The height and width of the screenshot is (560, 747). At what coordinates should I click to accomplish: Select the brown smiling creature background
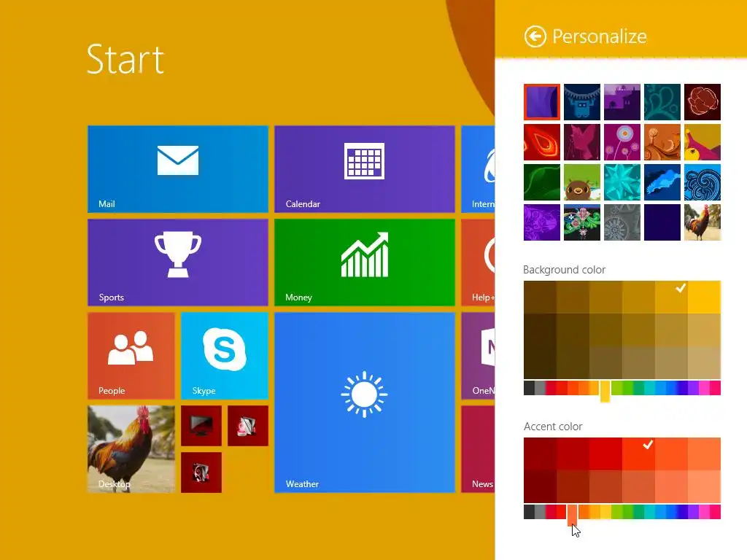pyautogui.click(x=581, y=182)
